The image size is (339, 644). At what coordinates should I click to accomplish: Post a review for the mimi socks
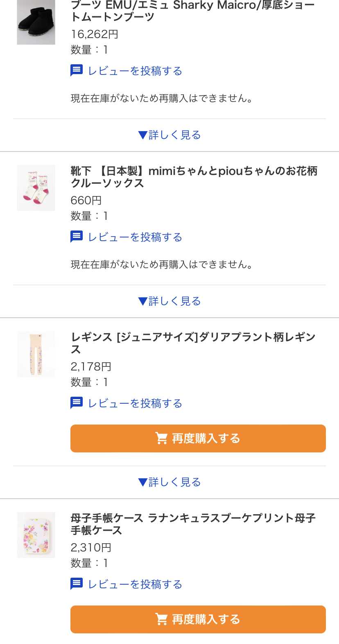135,237
